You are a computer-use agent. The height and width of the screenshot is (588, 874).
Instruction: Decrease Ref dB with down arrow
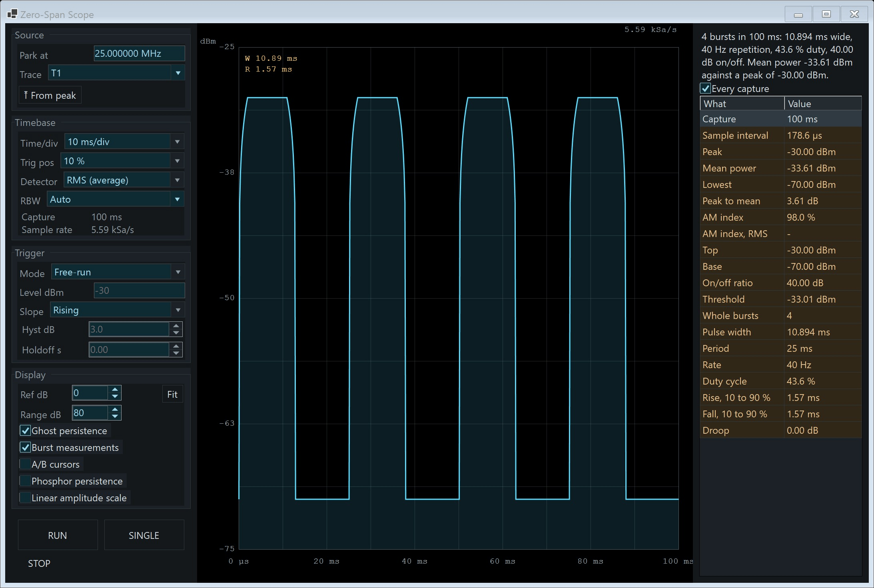click(x=115, y=397)
